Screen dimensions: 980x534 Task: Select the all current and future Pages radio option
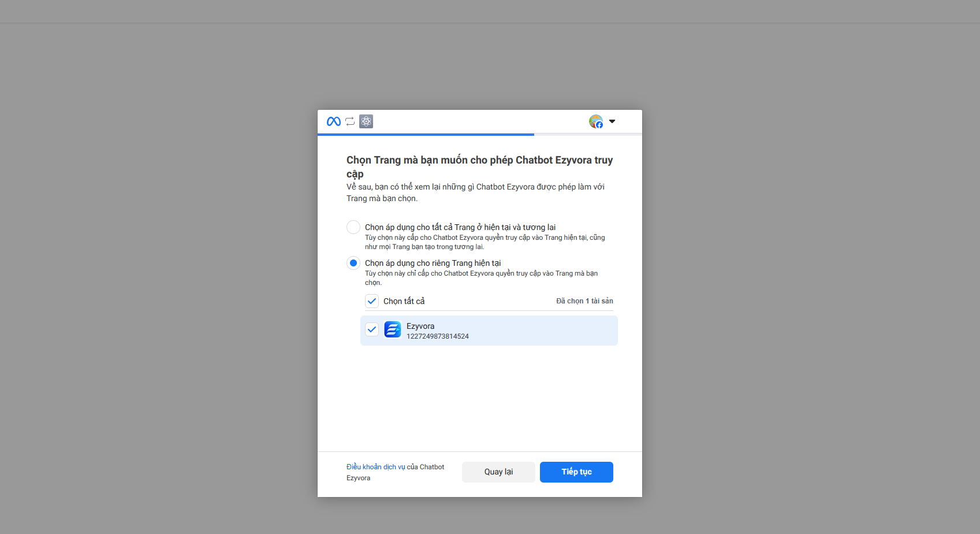click(x=353, y=227)
